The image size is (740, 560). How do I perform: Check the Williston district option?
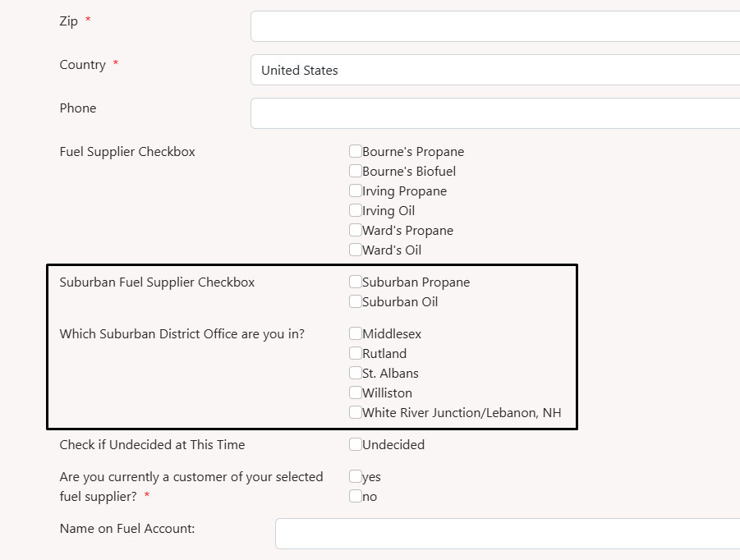[x=356, y=392]
